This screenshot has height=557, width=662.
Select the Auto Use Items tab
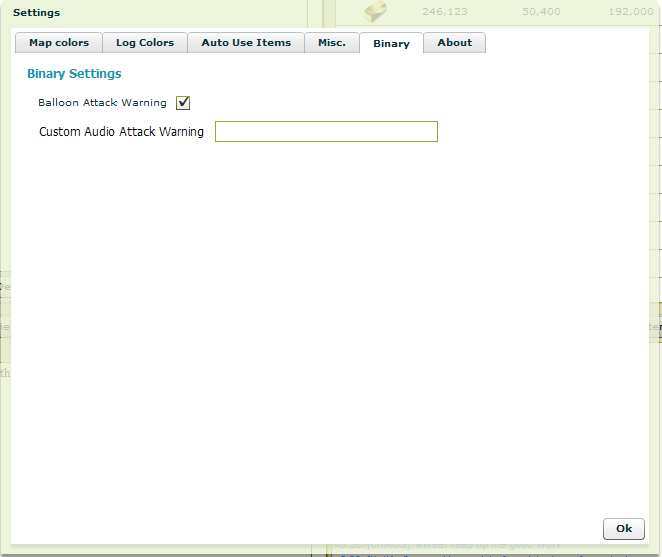coord(246,43)
